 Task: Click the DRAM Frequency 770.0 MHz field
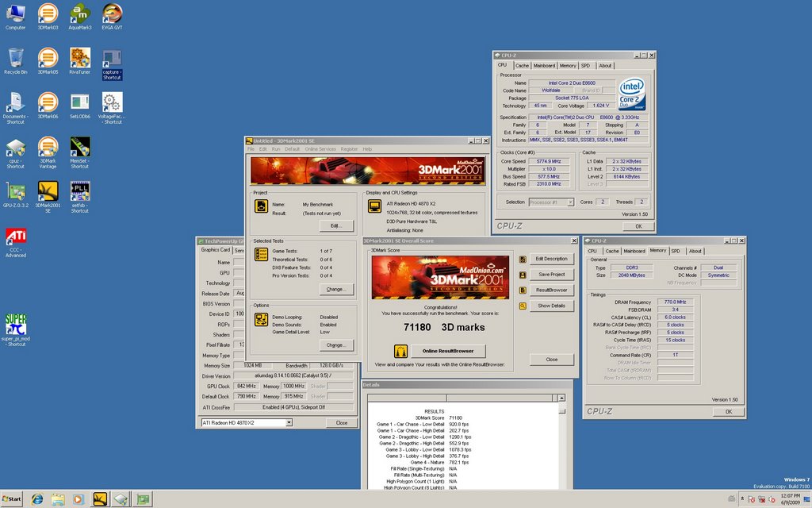click(675, 302)
